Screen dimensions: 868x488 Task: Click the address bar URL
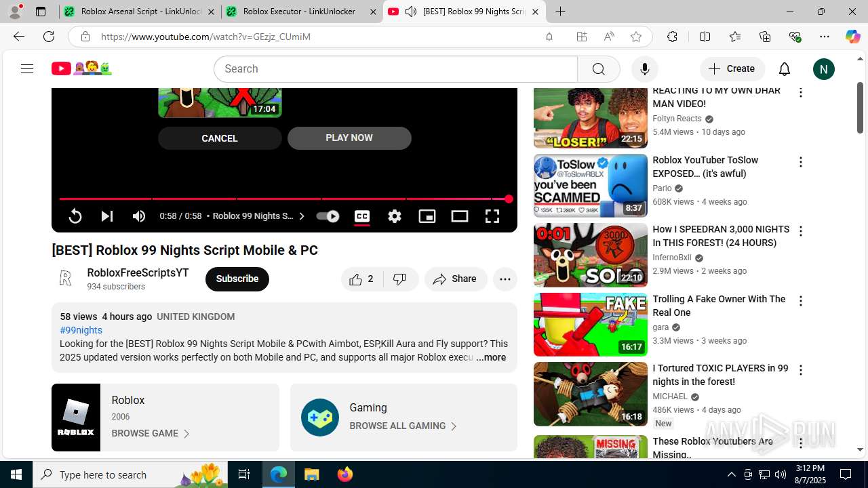click(205, 37)
